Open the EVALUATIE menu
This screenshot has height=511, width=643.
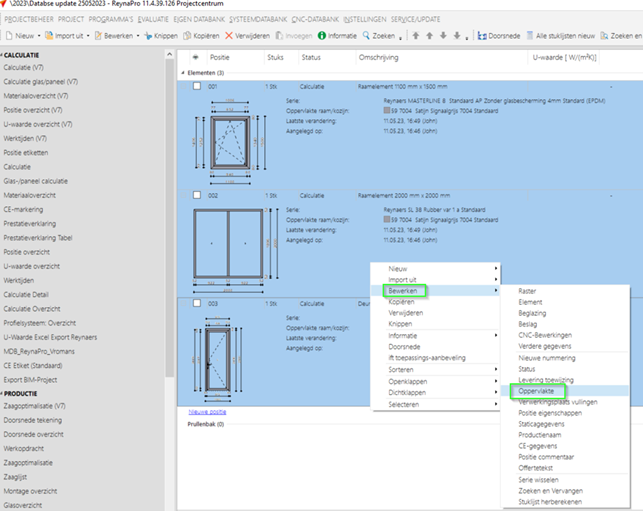click(x=153, y=19)
